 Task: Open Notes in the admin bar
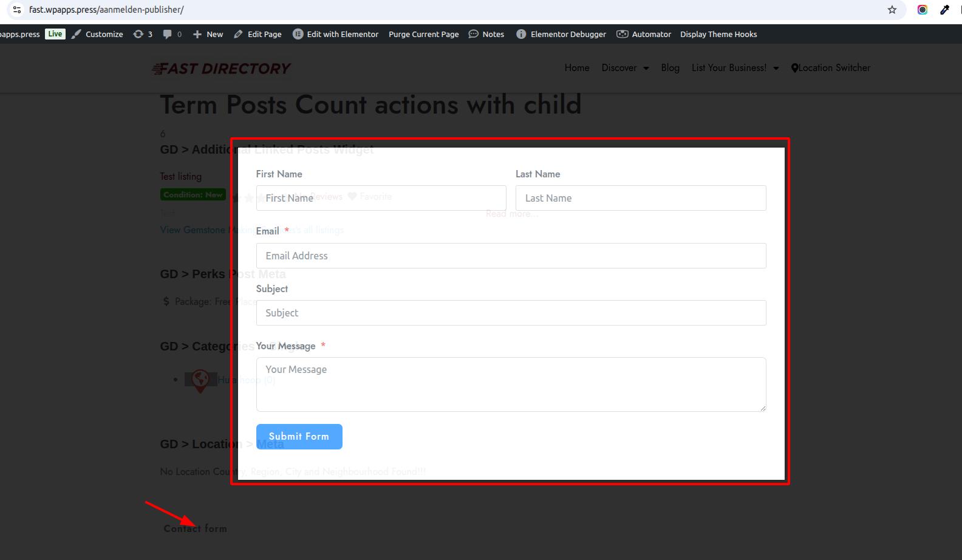(x=486, y=35)
